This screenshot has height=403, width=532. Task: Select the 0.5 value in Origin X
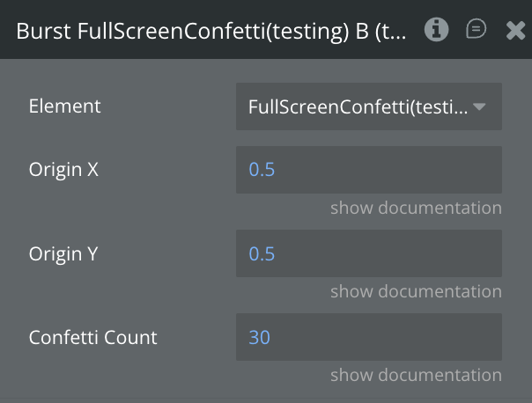[x=262, y=170]
